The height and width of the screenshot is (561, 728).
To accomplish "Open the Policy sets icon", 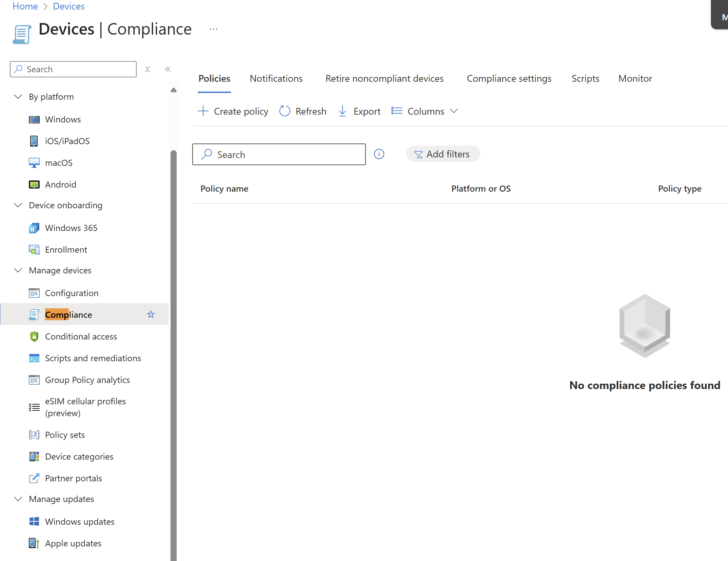I will pos(34,435).
